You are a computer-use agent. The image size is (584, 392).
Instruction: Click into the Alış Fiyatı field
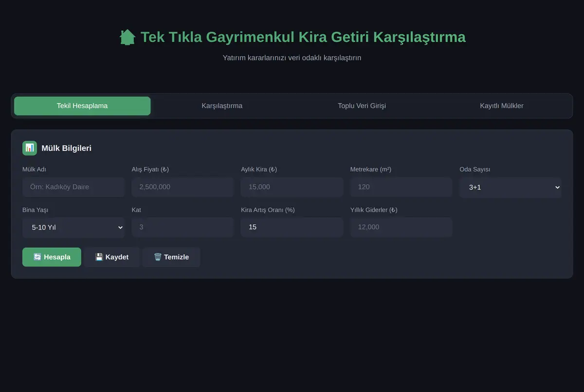pyautogui.click(x=182, y=187)
